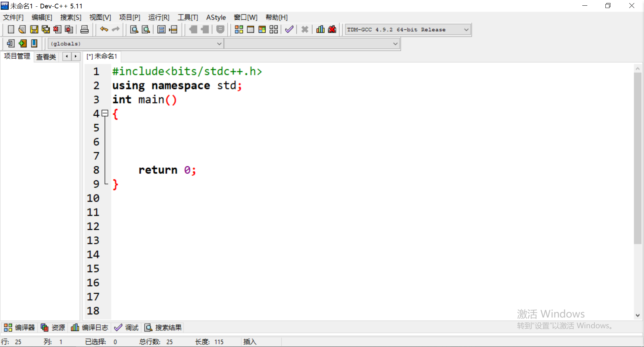The image size is (644, 347).
Task: Click the scrollbar down arrow
Action: pos(638,315)
